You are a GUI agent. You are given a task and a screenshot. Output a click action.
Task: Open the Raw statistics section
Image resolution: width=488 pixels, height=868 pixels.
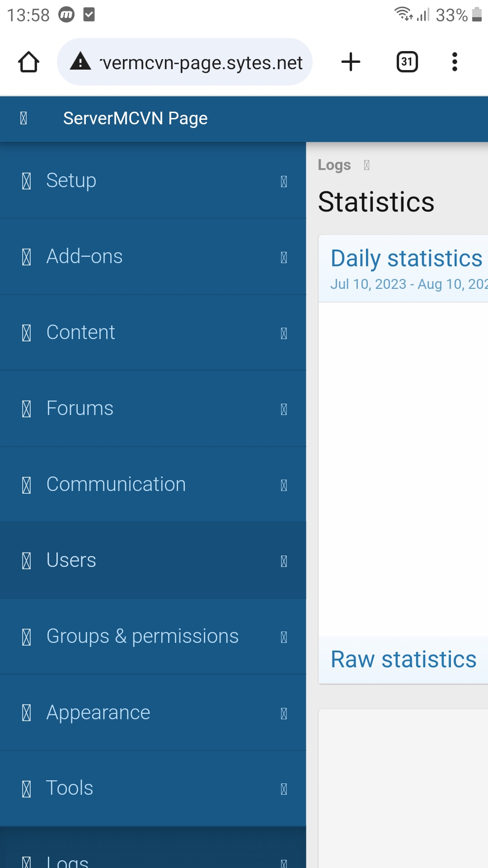[404, 660]
